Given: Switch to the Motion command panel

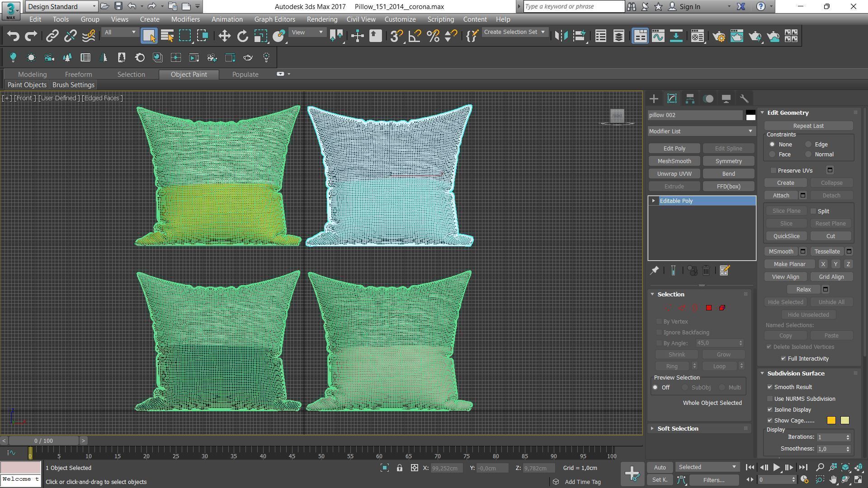Looking at the screenshot, I should click(708, 99).
